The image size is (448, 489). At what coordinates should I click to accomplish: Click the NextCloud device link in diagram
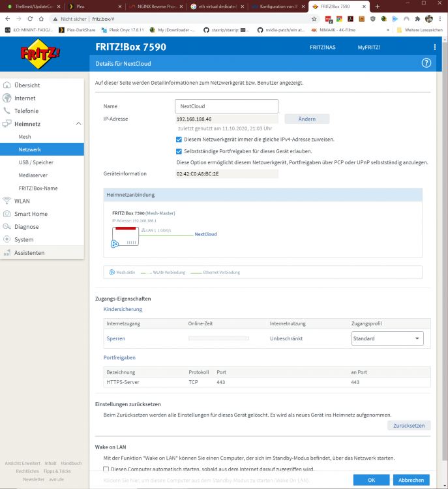[x=205, y=234]
